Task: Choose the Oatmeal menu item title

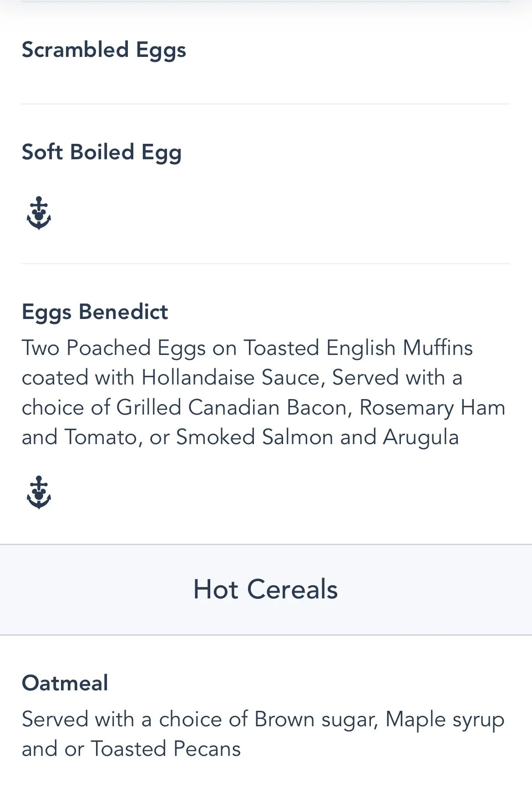Action: [65, 683]
